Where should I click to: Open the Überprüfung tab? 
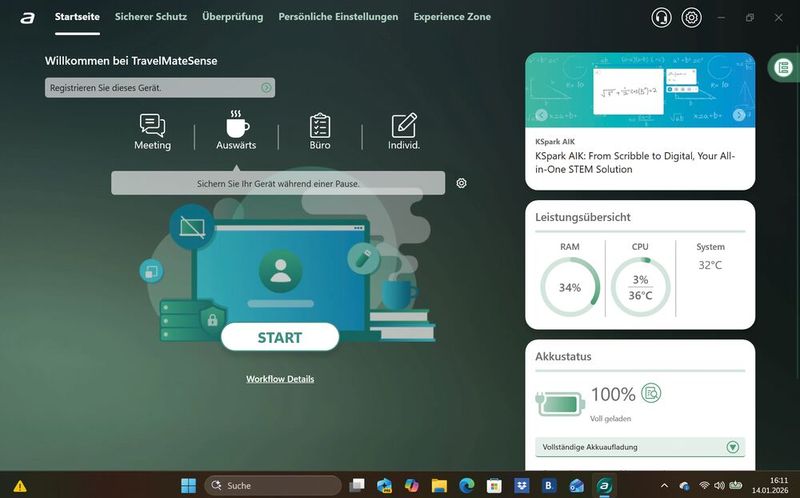[x=233, y=17]
